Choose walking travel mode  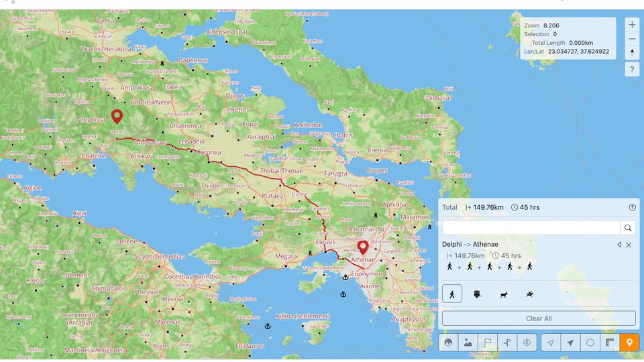pos(452,294)
